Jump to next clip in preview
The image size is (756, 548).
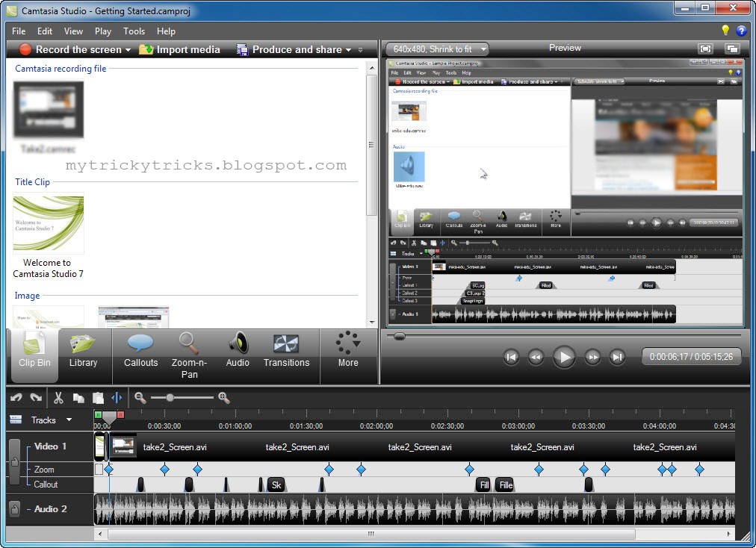pyautogui.click(x=617, y=357)
